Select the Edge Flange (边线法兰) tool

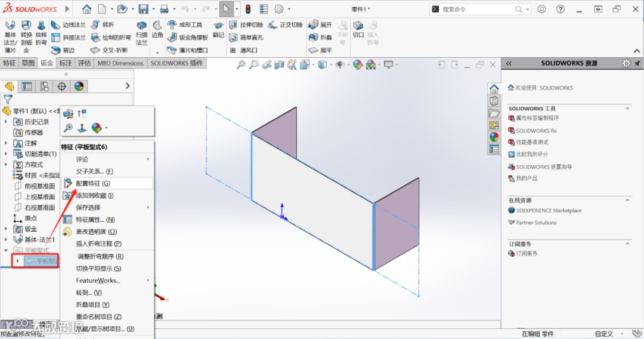tap(68, 25)
